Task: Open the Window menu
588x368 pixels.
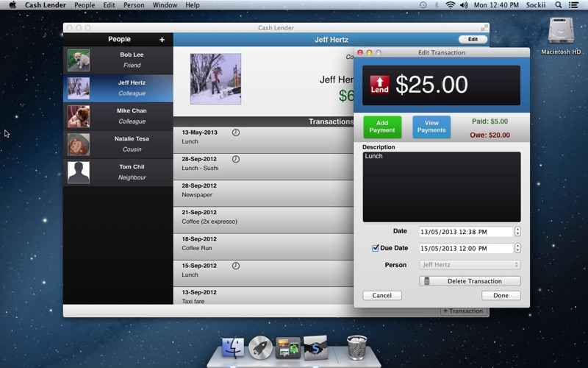Action: [x=165, y=5]
